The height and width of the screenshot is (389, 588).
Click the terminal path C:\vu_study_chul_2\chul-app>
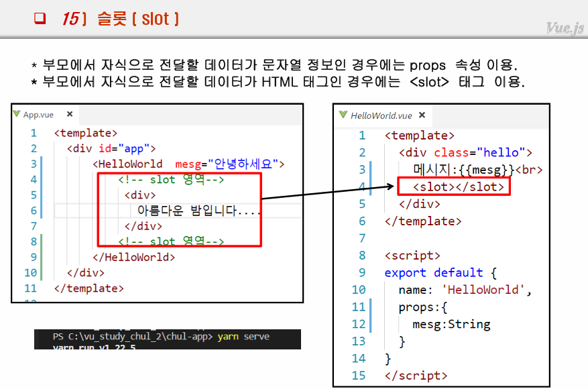pos(141,336)
